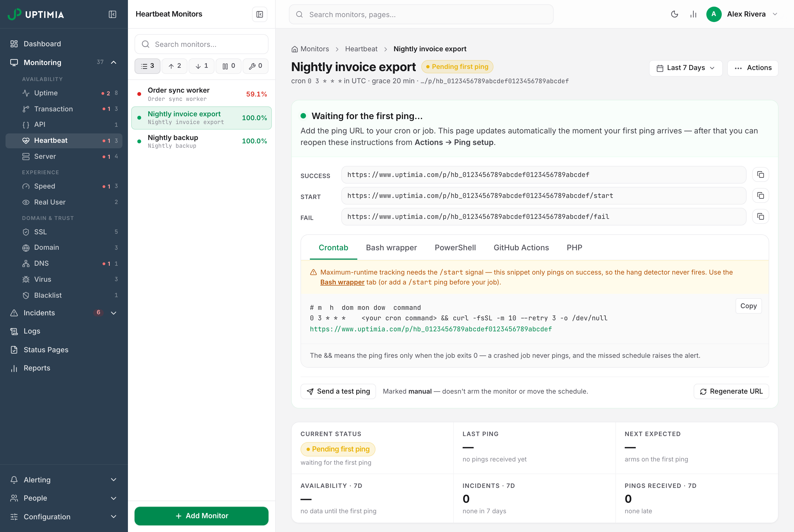This screenshot has height=532, width=794.
Task: Click Regenerate URL button
Action: (x=731, y=391)
